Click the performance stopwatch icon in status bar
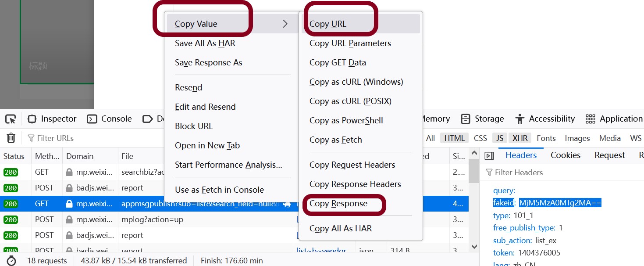Viewport: 644px width, 266px height. [11, 261]
